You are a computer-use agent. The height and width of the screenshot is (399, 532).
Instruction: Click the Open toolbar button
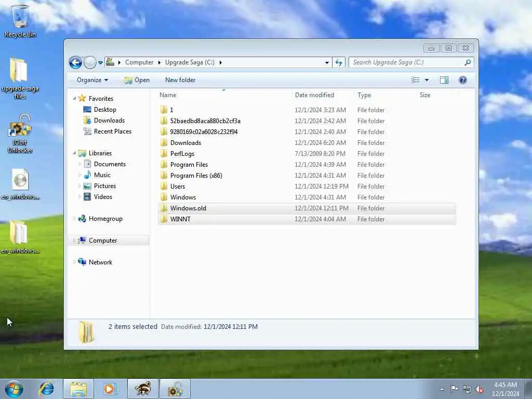[x=137, y=80]
